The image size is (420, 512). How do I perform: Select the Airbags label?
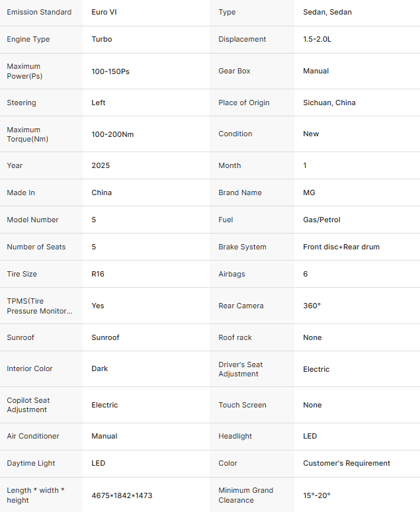point(231,274)
